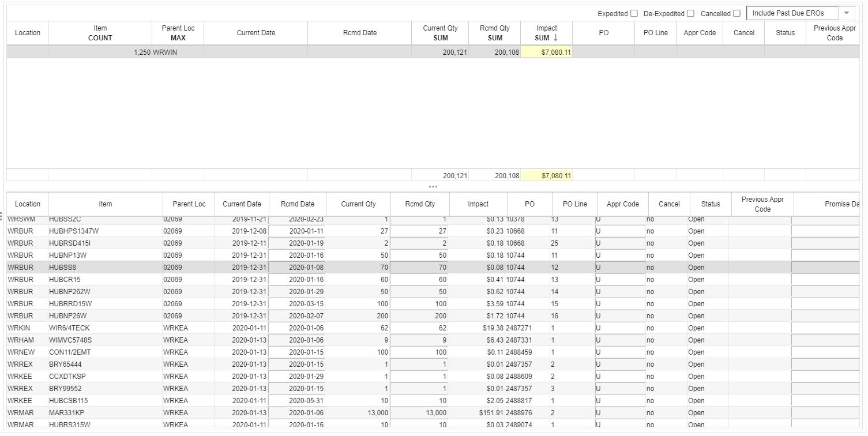This screenshot has width=868, height=436.
Task: Click the lower grid Rcmd Date column header
Action: pos(298,204)
